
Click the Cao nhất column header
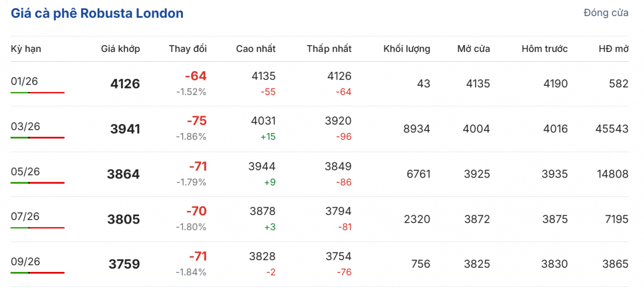255,49
